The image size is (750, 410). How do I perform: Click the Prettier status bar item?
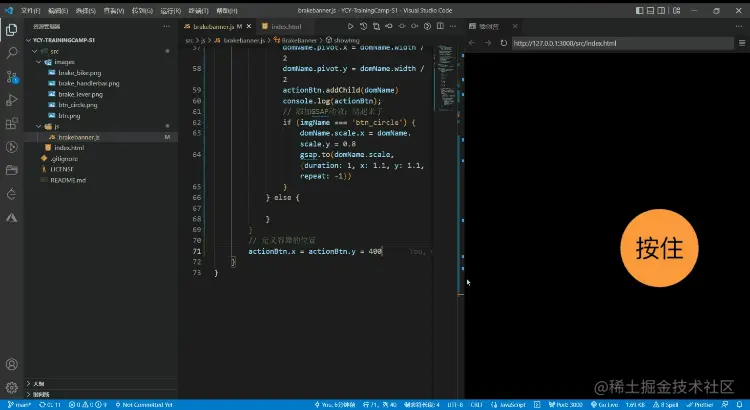click(700, 405)
